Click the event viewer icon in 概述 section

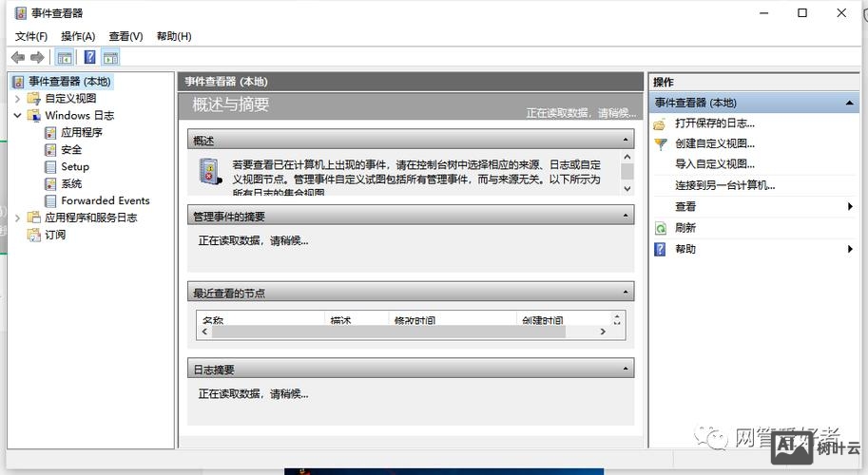click(x=210, y=172)
